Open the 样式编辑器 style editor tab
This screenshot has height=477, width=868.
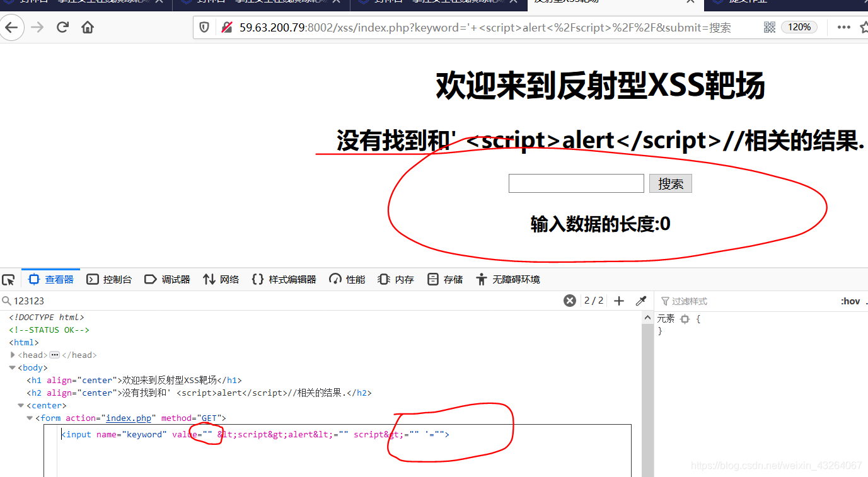(x=284, y=279)
